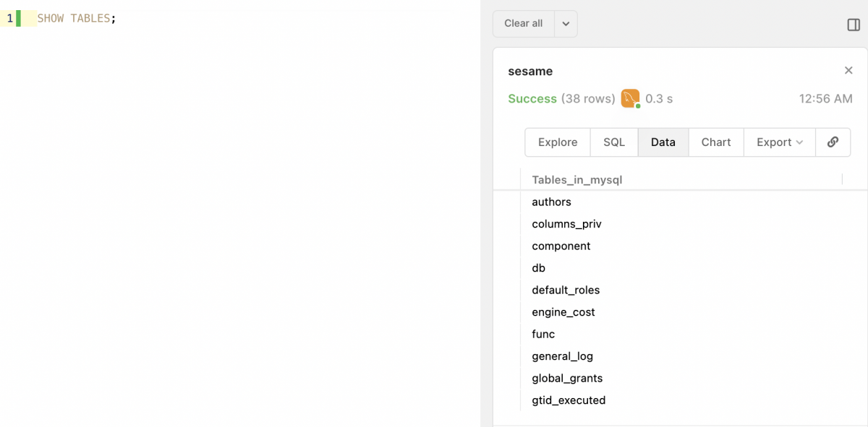Click the gtid_executed row
Viewport: 868px width, 427px height.
569,400
